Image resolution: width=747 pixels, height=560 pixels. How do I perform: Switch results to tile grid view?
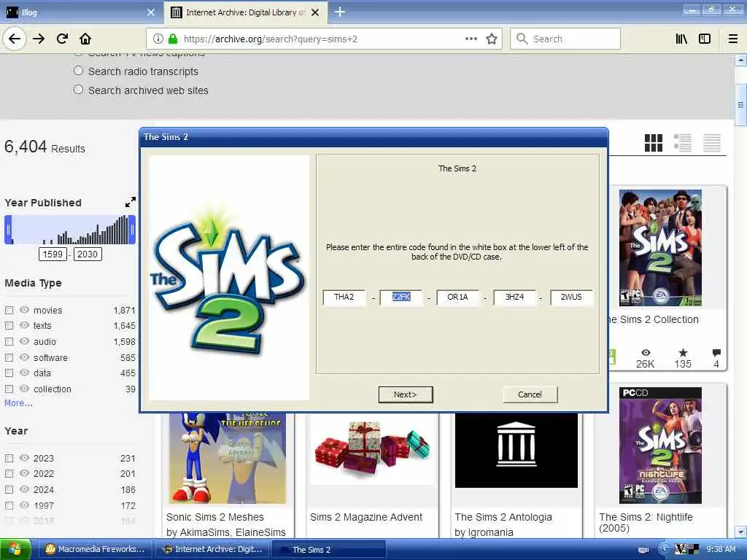point(653,142)
